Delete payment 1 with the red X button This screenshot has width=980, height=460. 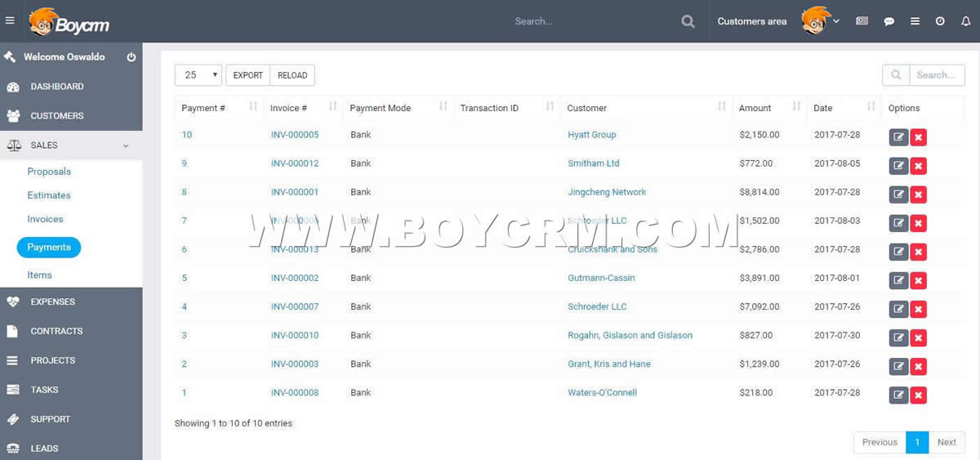(x=918, y=395)
